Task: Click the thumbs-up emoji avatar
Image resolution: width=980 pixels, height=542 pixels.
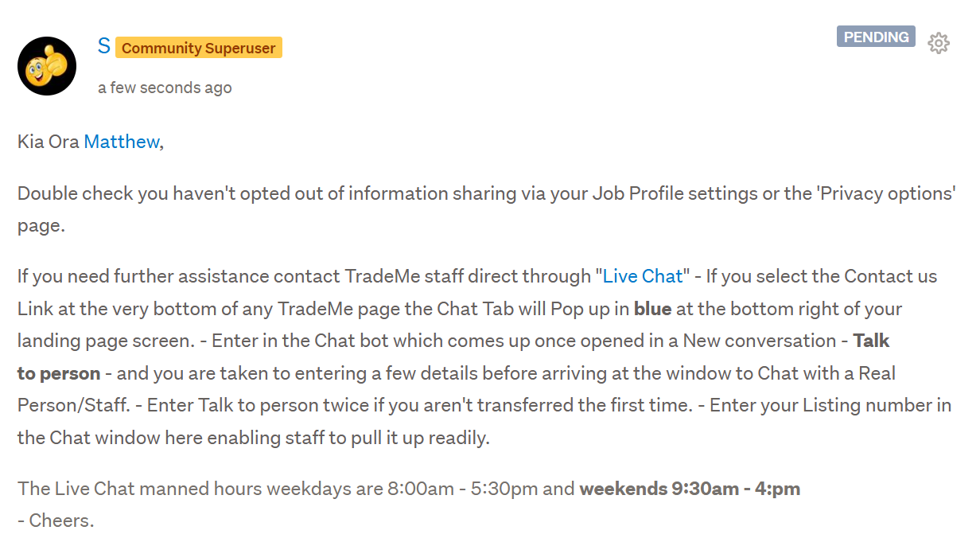Action: 47,66
